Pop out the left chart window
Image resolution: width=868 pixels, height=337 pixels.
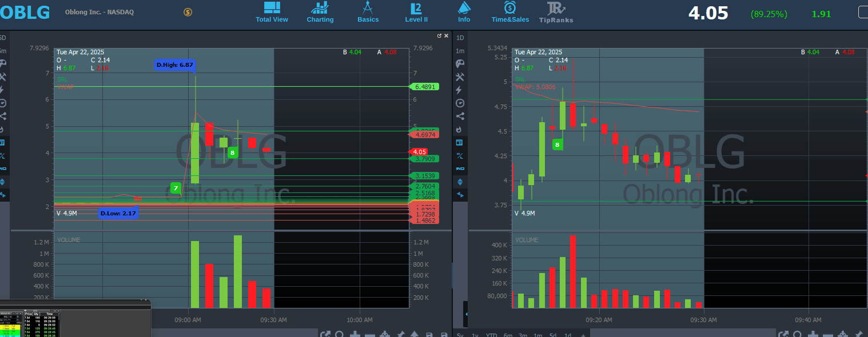click(x=439, y=35)
